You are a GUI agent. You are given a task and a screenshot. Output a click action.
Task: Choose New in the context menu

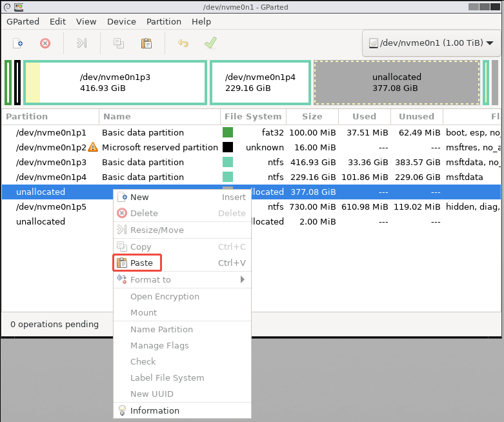[182, 197]
